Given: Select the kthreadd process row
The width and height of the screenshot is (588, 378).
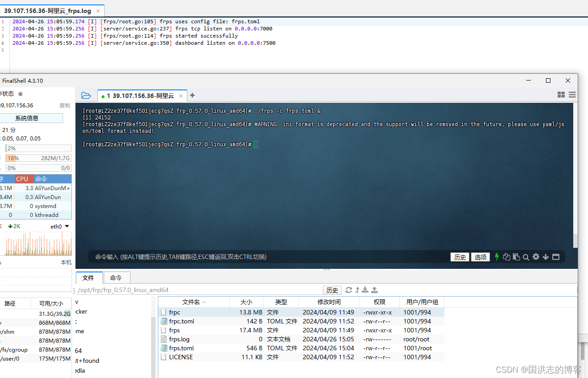Looking at the screenshot, I should point(35,215).
